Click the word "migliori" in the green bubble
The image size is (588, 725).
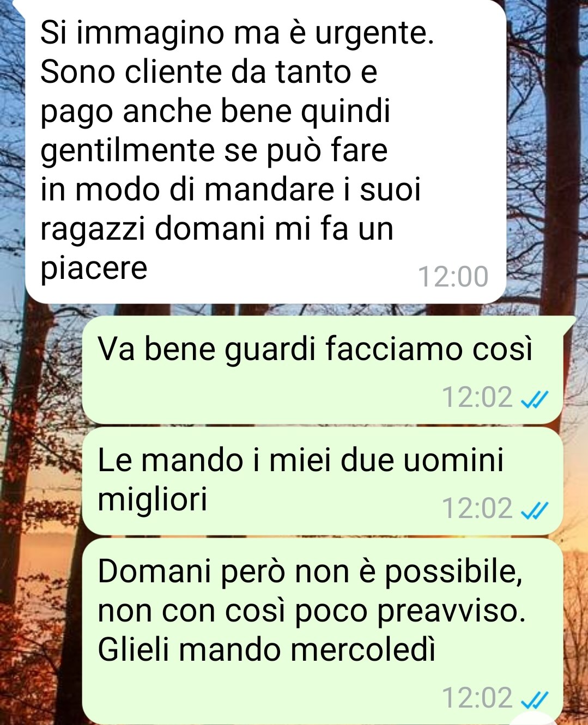tap(153, 499)
